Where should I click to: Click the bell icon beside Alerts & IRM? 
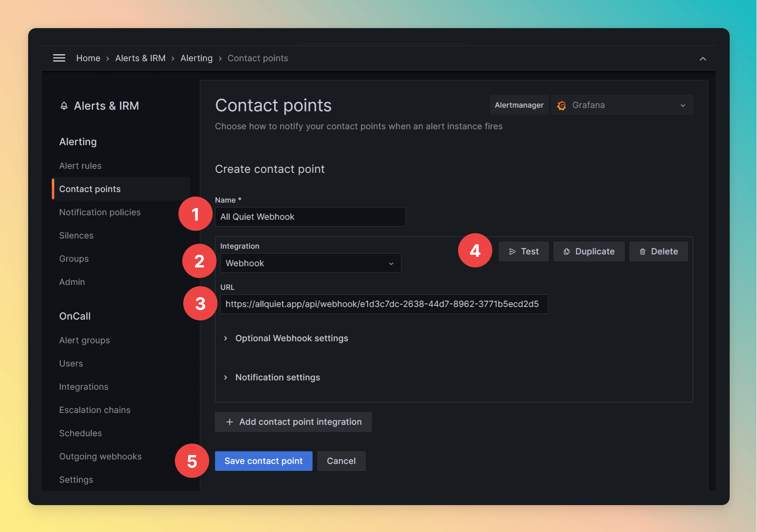pos(64,106)
